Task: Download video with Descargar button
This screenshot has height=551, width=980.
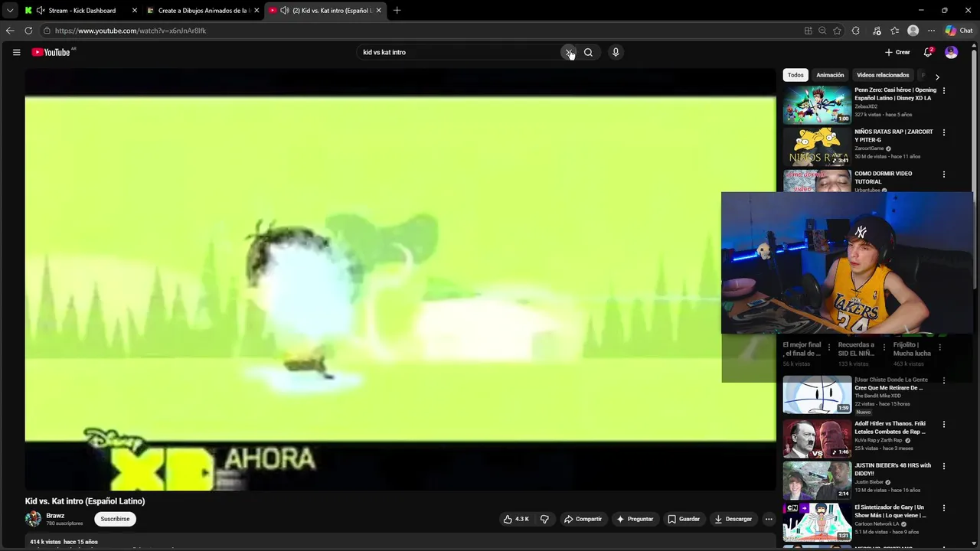Action: tap(733, 519)
